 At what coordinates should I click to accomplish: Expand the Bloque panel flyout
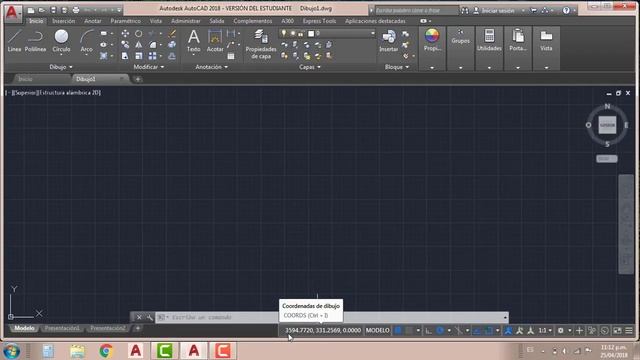click(x=397, y=67)
